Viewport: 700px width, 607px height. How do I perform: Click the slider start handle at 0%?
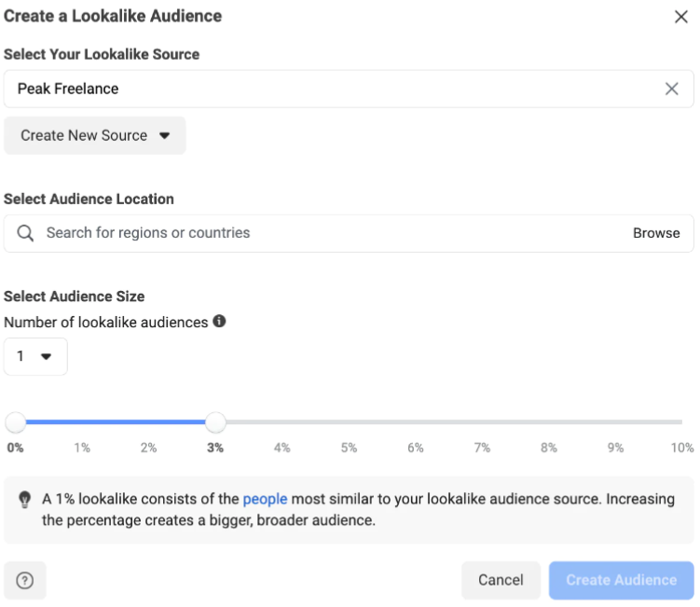[x=15, y=422]
